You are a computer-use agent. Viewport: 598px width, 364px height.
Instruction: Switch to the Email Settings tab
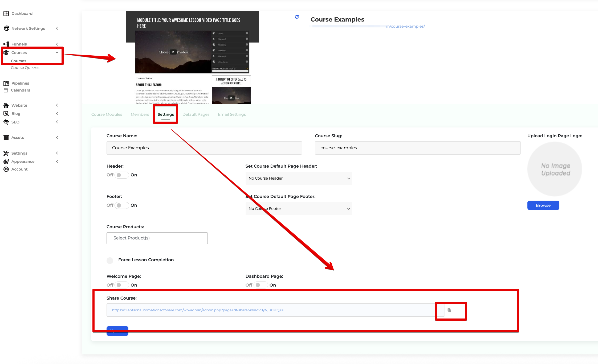[x=231, y=114]
